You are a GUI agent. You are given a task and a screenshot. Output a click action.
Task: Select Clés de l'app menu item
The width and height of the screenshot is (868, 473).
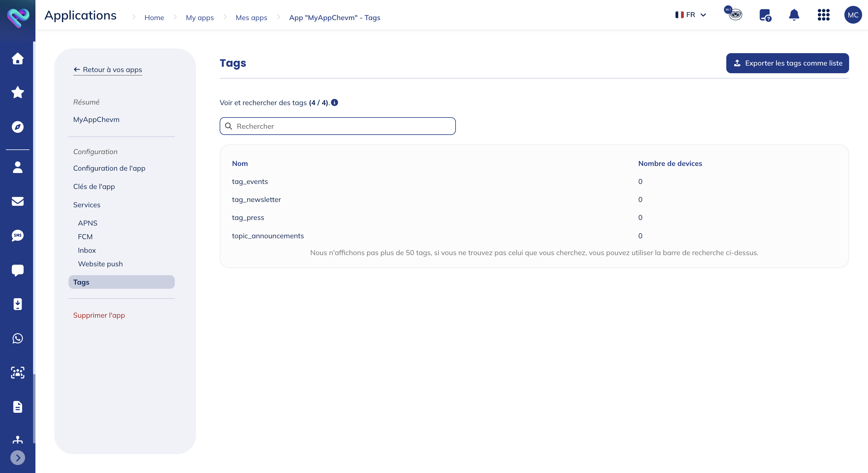click(94, 186)
